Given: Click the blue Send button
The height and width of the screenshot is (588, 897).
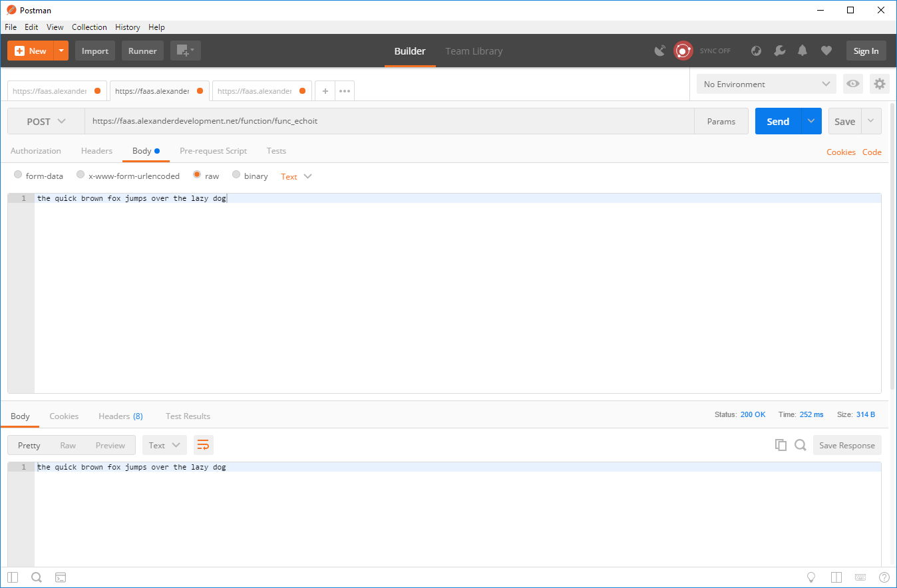Looking at the screenshot, I should pos(778,121).
